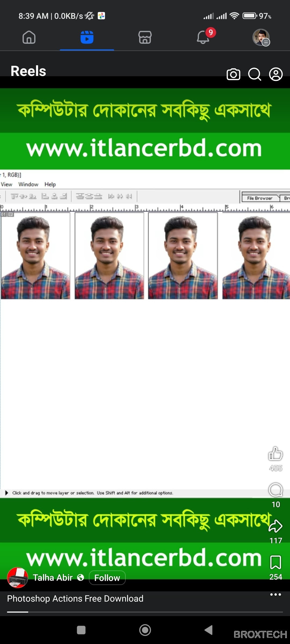Tap Talha Abir's printer profile picture
This screenshot has width=290, height=644.
(x=17, y=578)
